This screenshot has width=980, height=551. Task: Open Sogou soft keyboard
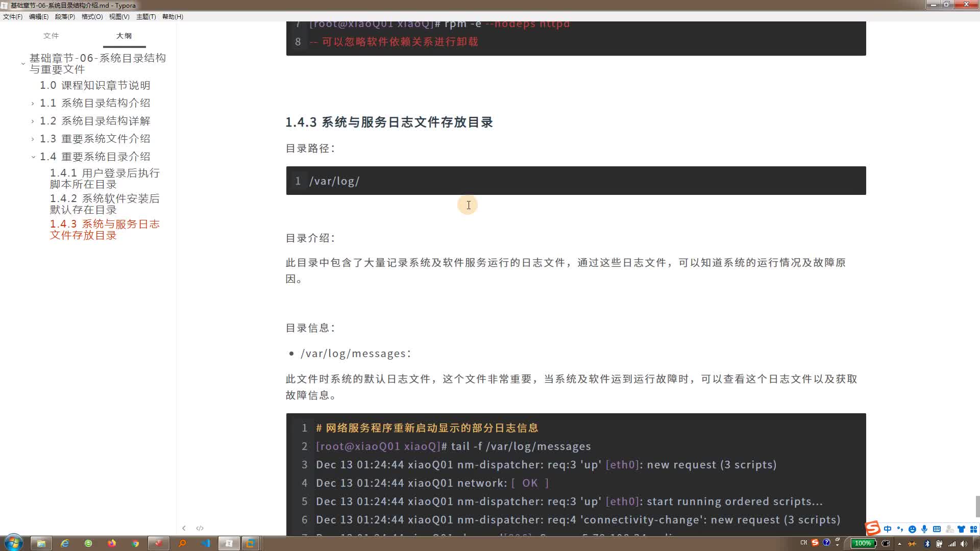(x=937, y=529)
